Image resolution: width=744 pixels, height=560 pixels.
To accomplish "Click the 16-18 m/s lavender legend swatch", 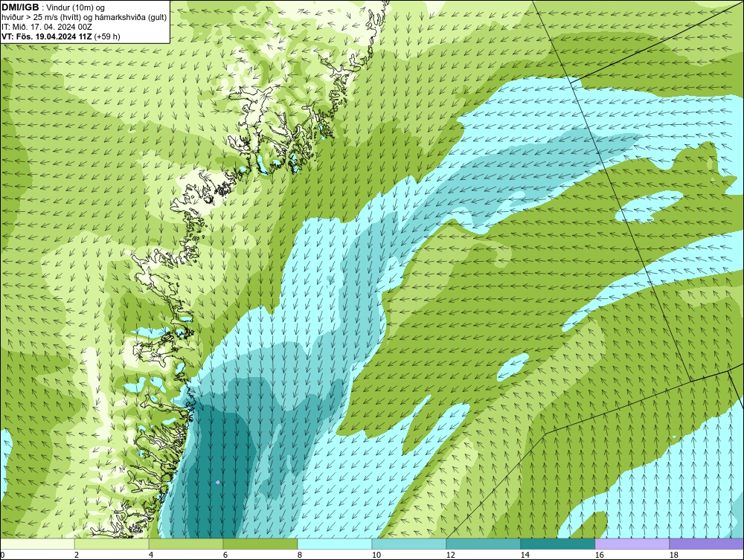I will pos(632,544).
